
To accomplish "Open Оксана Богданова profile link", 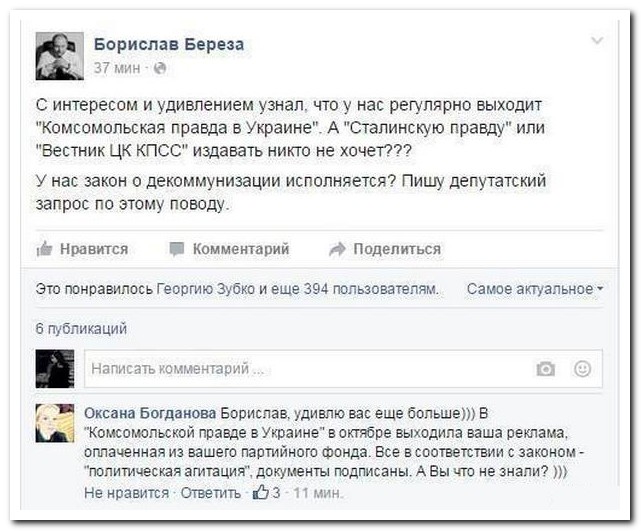I will pyautogui.click(x=149, y=412).
